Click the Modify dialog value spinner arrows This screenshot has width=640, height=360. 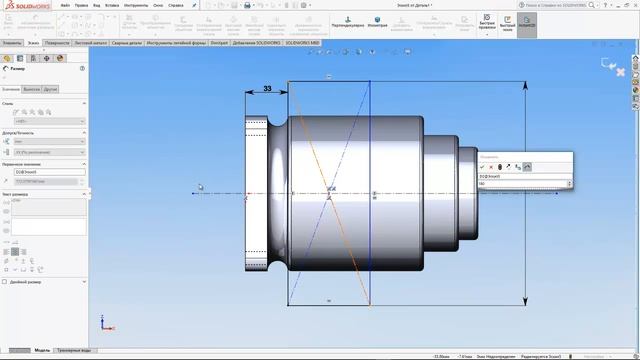[x=569, y=184]
